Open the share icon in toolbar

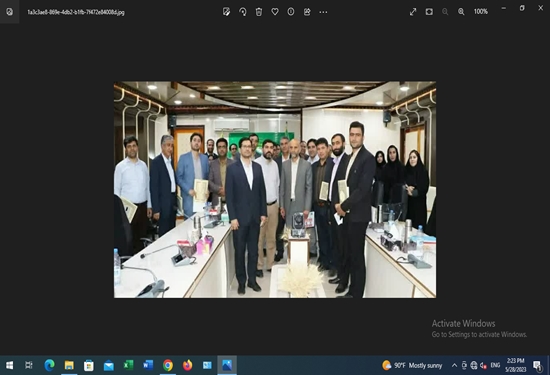coord(307,12)
